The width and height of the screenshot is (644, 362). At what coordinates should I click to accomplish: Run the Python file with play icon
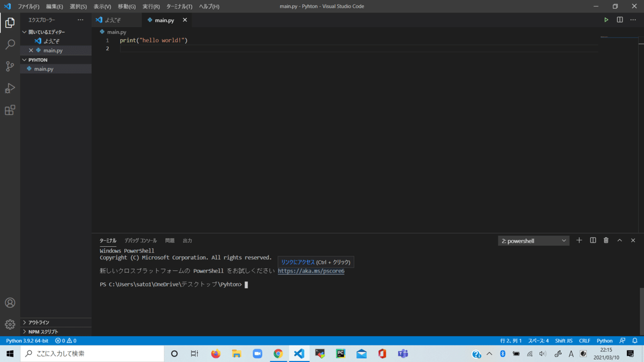point(606,20)
